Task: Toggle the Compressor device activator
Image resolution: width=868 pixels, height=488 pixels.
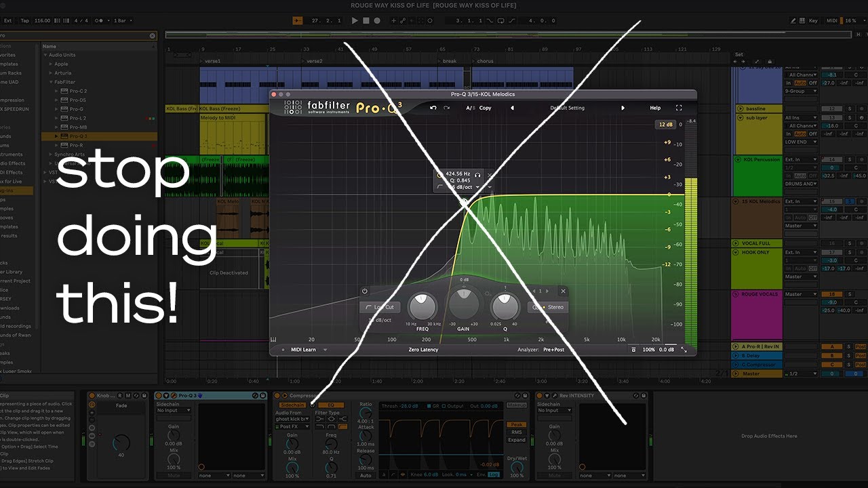Action: coord(277,395)
